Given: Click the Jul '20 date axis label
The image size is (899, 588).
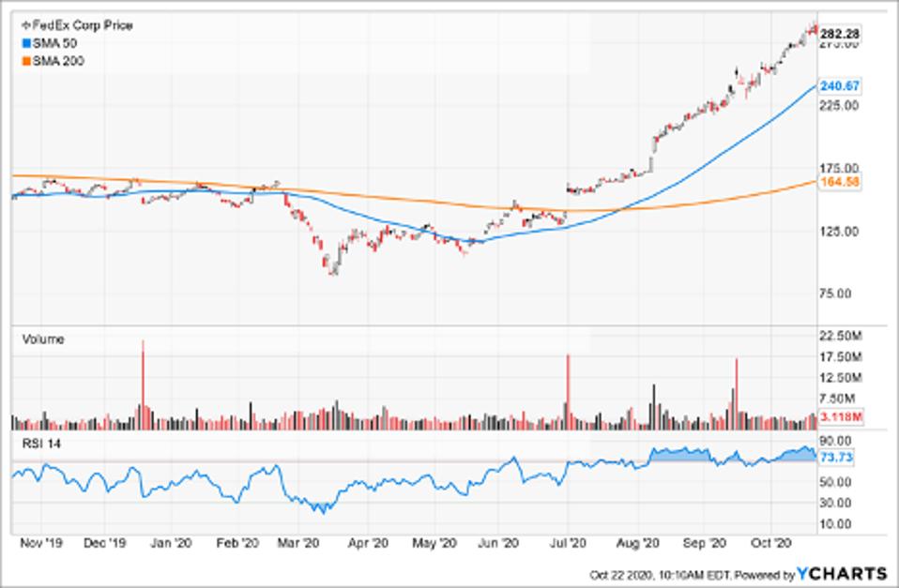Looking at the screenshot, I should (x=568, y=543).
